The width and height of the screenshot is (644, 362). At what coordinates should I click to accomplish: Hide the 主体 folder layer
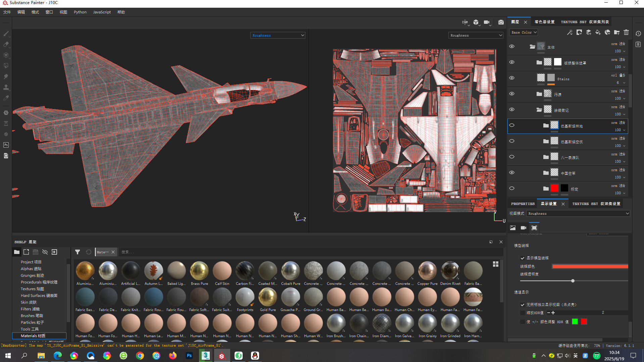tap(512, 46)
